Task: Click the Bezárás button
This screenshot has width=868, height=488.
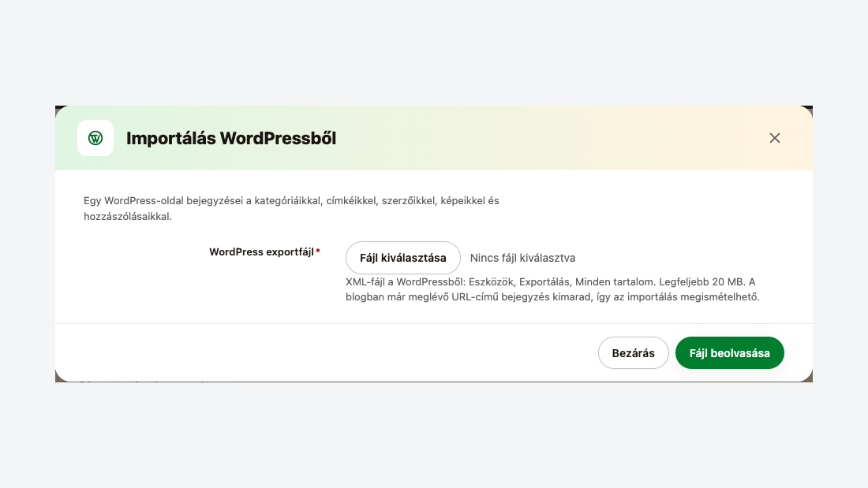Action: click(x=634, y=353)
